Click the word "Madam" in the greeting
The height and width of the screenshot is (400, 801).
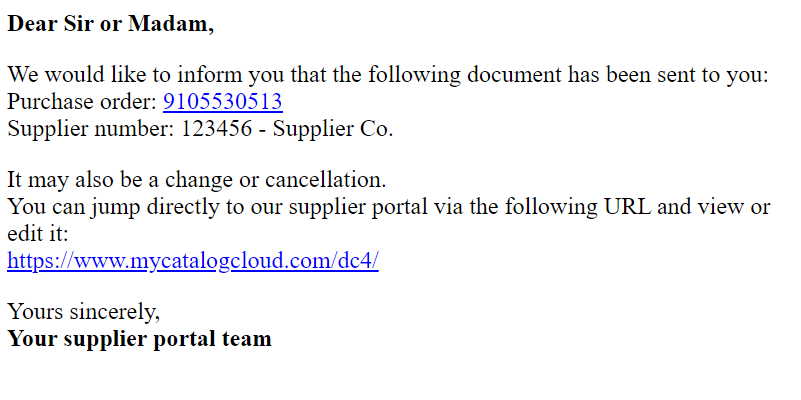180,25
